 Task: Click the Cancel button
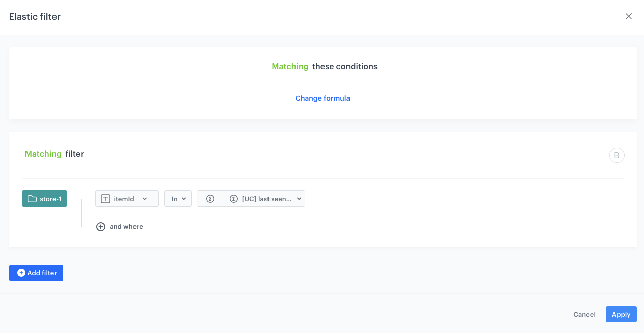point(584,314)
